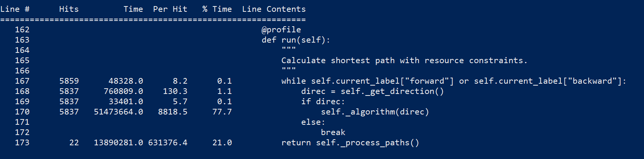Click the '@profile' decorator text
644x159 pixels.
(281, 30)
